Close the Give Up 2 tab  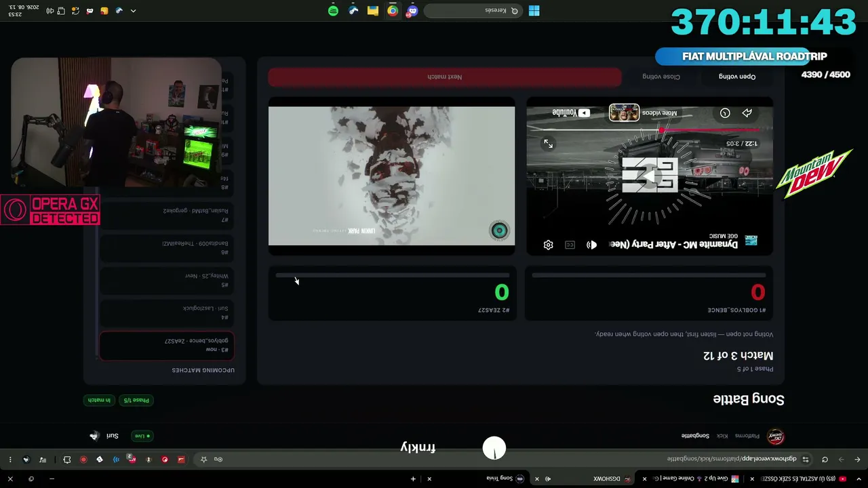pyautogui.click(x=644, y=479)
